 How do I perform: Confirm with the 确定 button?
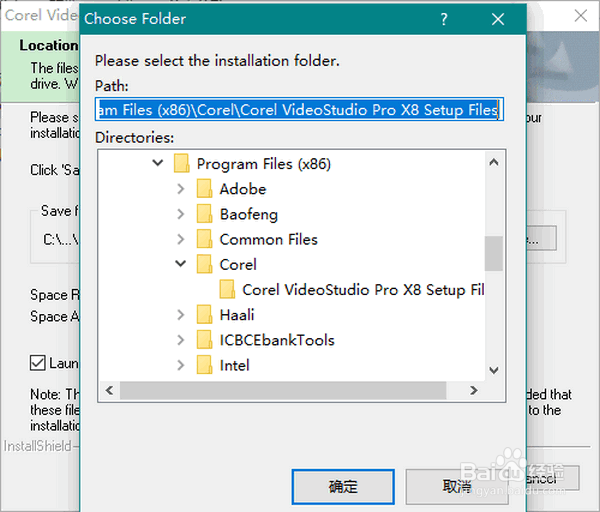[x=343, y=486]
